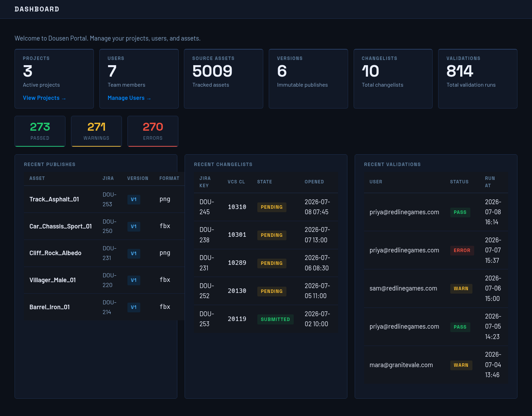Open the View Projects link
The height and width of the screenshot is (416, 532).
(x=44, y=98)
